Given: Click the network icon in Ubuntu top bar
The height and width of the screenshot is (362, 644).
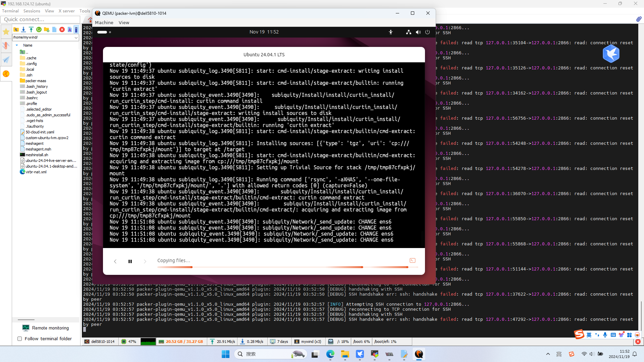Looking at the screenshot, I should (409, 32).
